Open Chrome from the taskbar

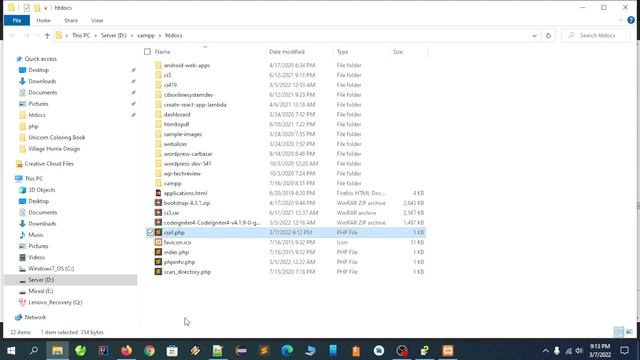(x=149, y=351)
